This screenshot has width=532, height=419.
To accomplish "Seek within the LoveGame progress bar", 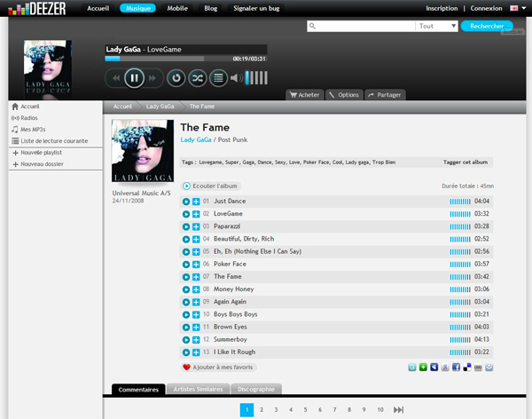I will (185, 59).
